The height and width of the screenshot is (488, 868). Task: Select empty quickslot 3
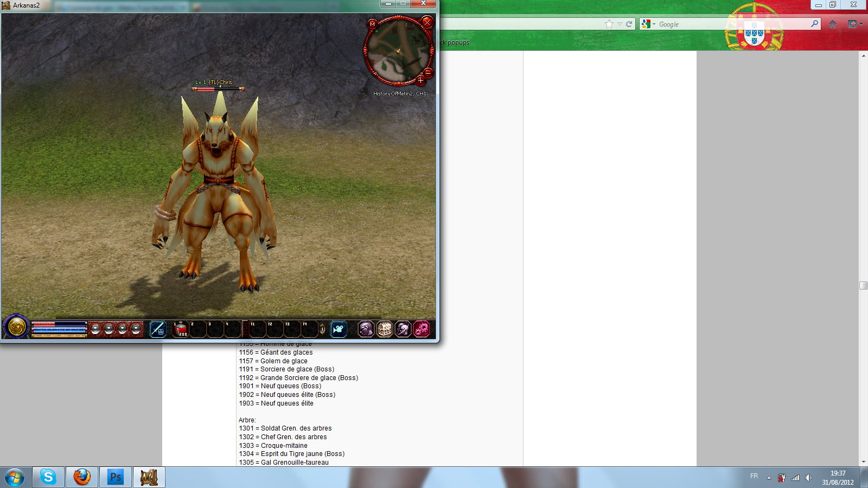click(x=215, y=329)
